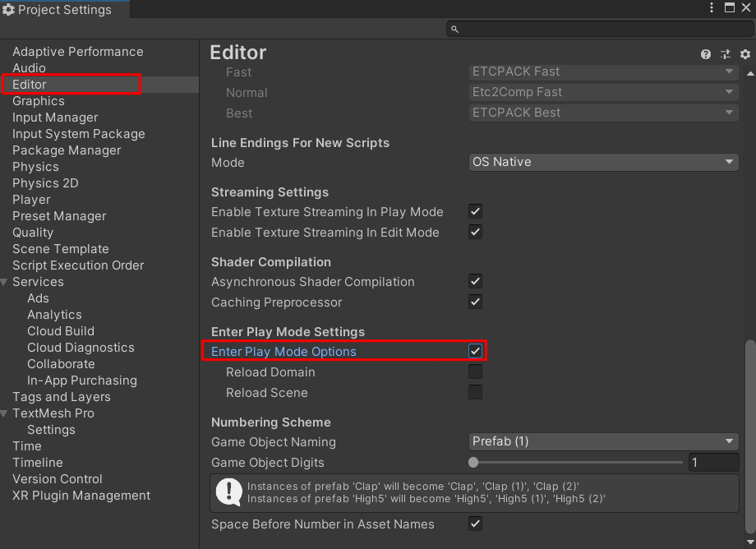This screenshot has width=756, height=549.
Task: Click the Project Settings gear icon in titlebar
Action: click(8, 10)
